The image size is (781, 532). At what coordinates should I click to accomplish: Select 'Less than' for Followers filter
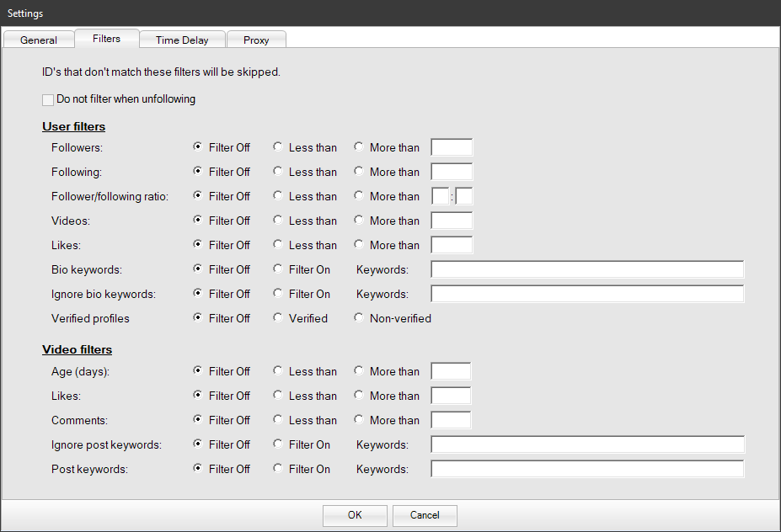pyautogui.click(x=278, y=147)
